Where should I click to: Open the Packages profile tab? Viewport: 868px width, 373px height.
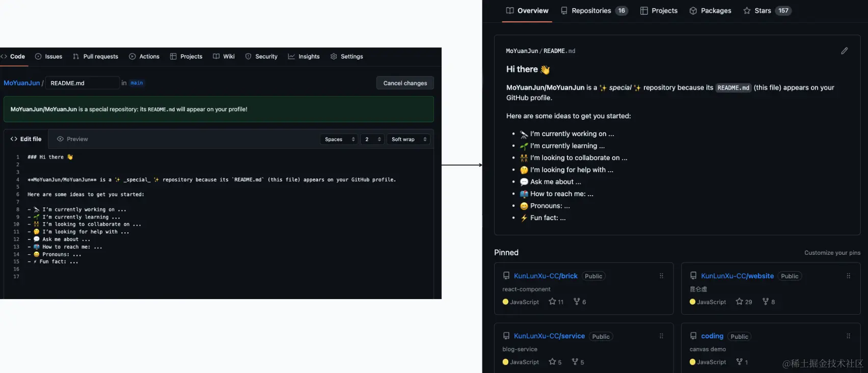[x=710, y=11]
